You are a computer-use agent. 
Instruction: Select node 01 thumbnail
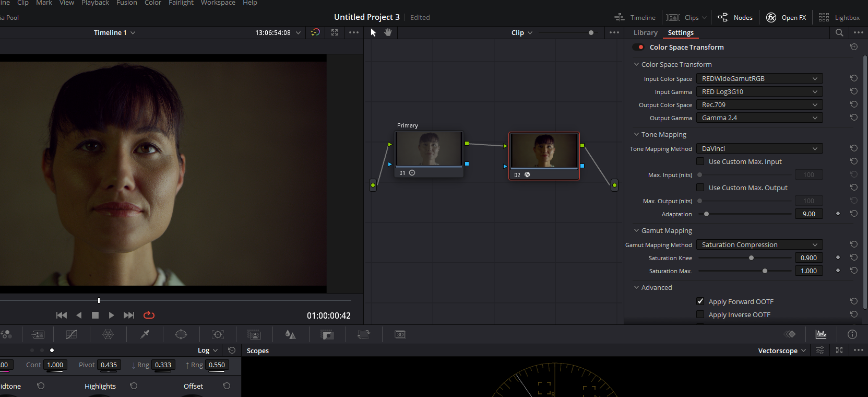coord(429,149)
